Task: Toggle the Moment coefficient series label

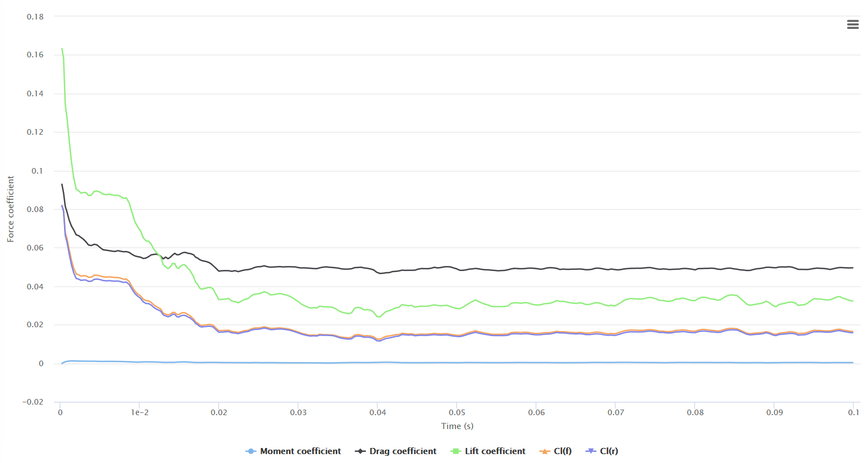Action: [x=300, y=451]
